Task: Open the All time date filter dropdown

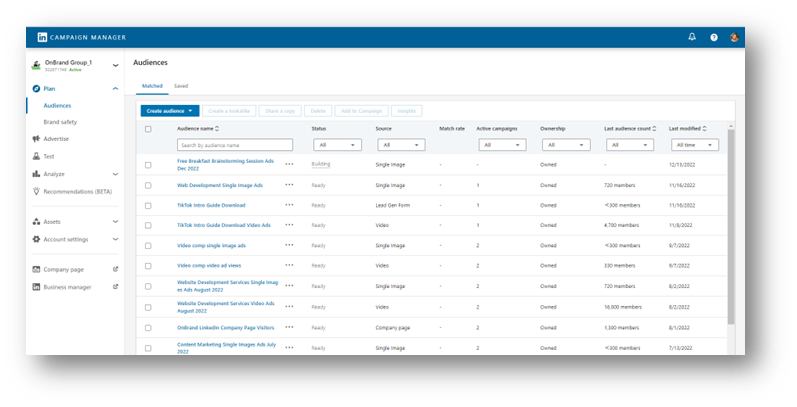Action: 695,145
